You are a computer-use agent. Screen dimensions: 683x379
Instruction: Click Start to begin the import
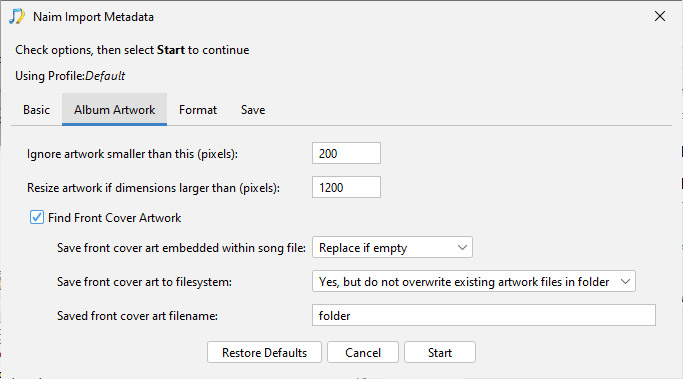(440, 352)
